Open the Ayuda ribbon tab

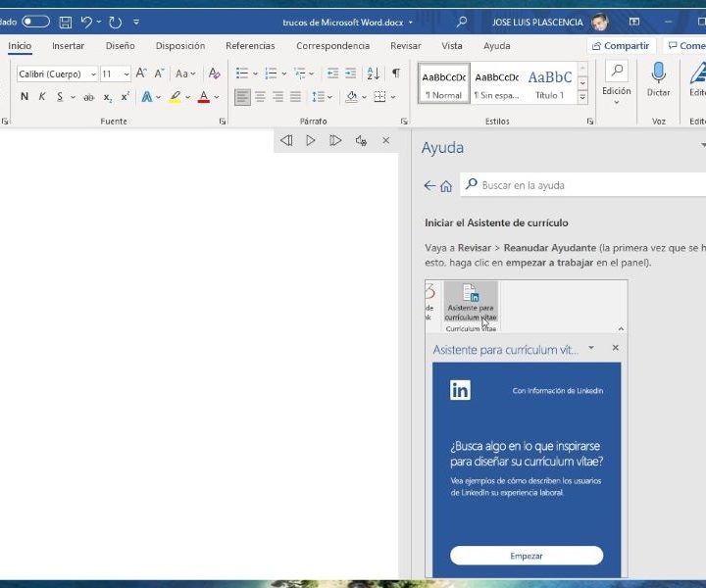pos(496,46)
